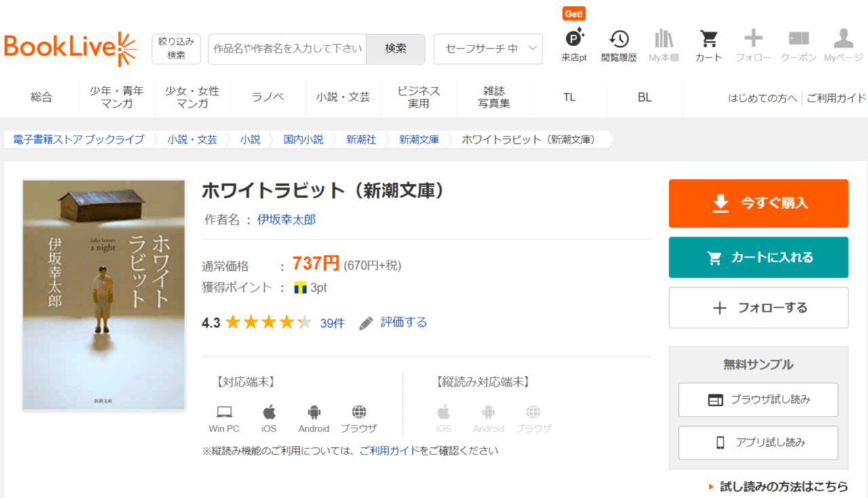868x498 pixels.
Task: Click the greyed iOS icon under 縦読み対応端末
Action: point(443,412)
